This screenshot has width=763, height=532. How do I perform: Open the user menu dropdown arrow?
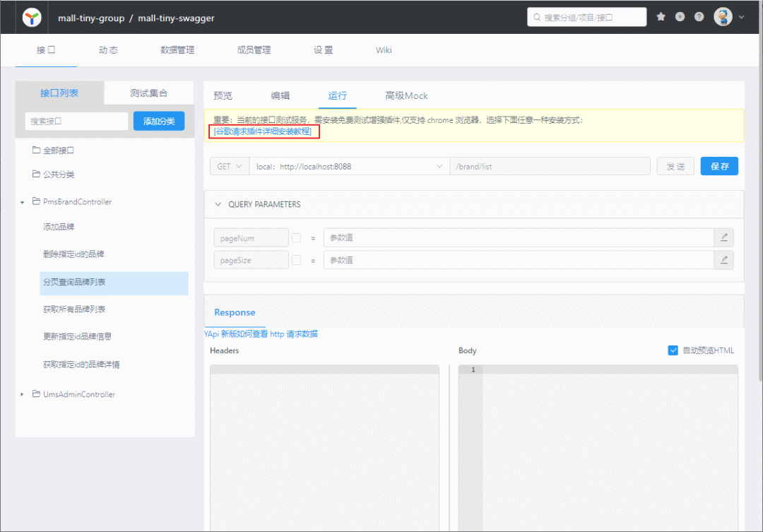click(742, 17)
